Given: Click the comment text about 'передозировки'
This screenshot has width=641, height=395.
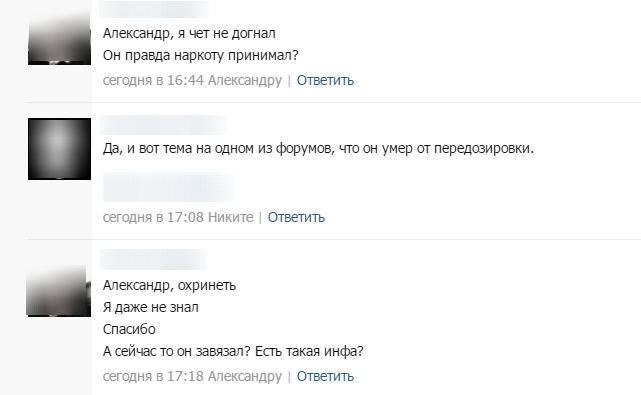Looking at the screenshot, I should tap(318, 148).
